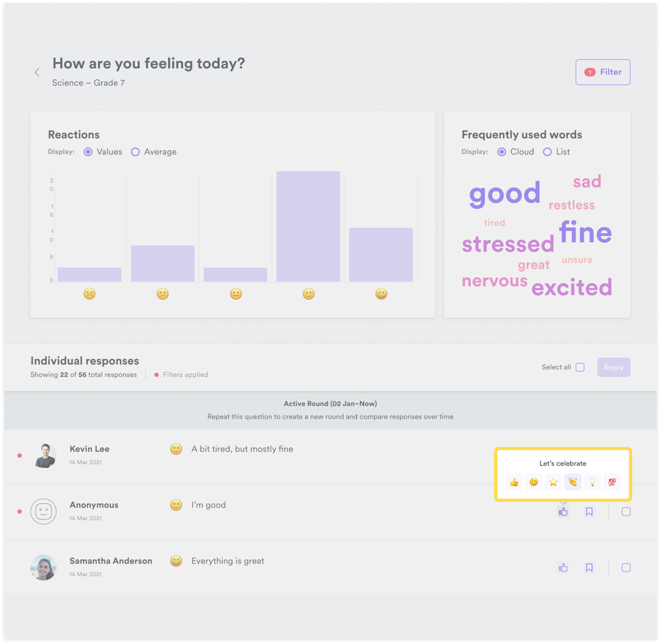
Task: Like Samantha Anderson's response with thumbs up
Action: [x=563, y=568]
